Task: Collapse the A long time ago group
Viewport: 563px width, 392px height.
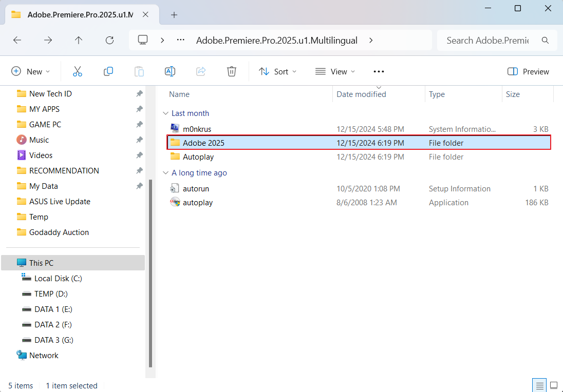Action: (165, 173)
